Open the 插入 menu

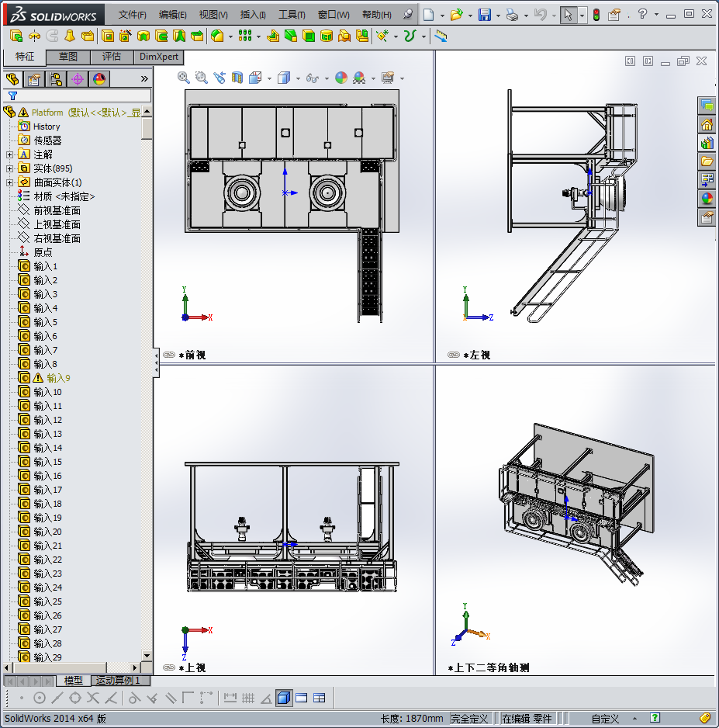pyautogui.click(x=253, y=15)
